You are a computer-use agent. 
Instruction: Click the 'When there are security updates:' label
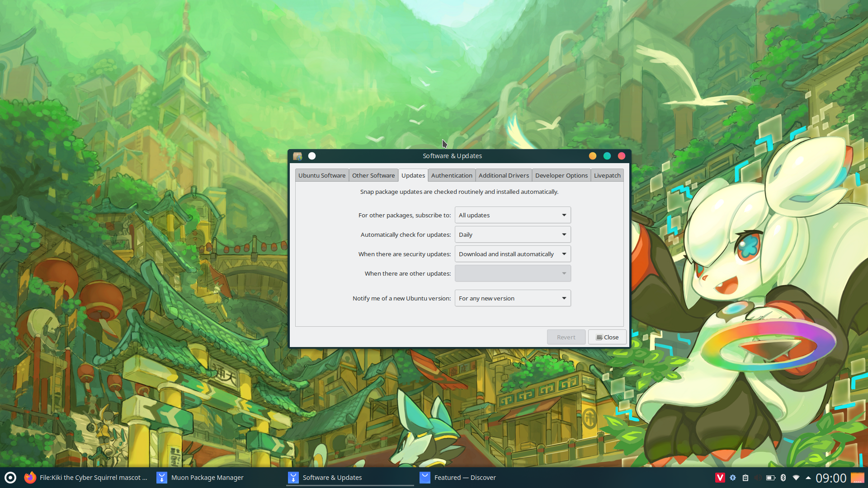click(x=405, y=254)
